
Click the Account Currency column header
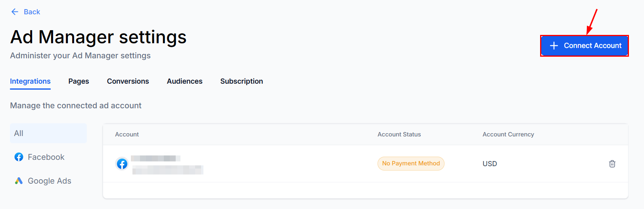click(x=508, y=134)
